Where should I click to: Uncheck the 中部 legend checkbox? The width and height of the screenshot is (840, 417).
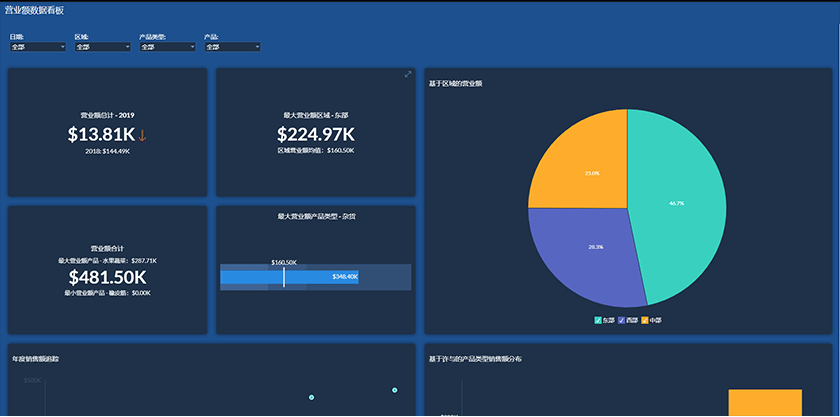point(645,320)
